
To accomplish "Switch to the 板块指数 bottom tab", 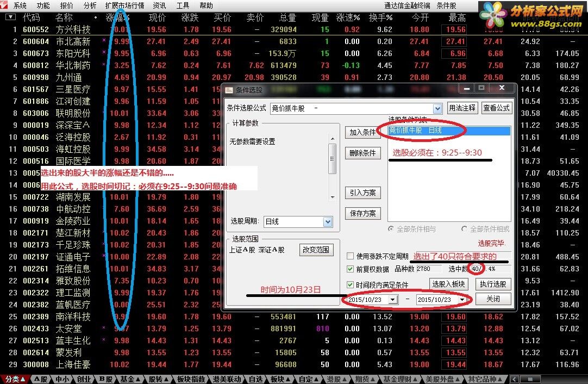I will coord(191,379).
